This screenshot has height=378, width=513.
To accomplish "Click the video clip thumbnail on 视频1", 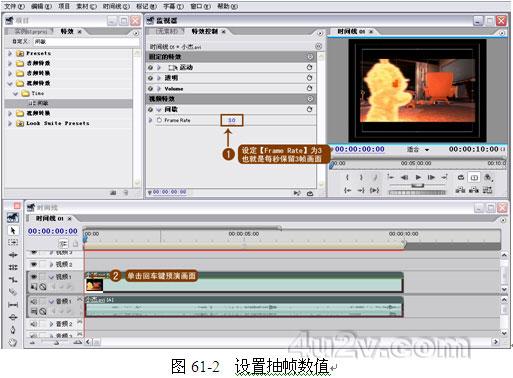I will click(x=94, y=285).
